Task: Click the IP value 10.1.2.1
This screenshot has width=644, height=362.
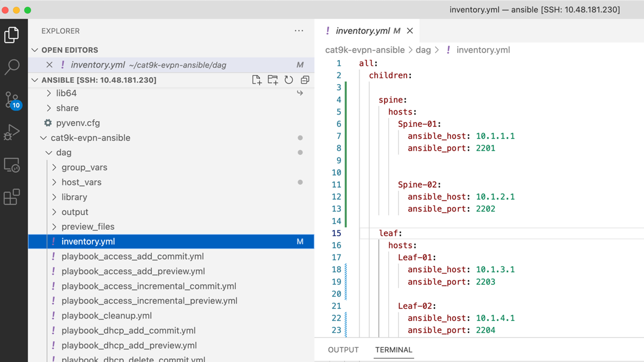Action: tap(495, 197)
